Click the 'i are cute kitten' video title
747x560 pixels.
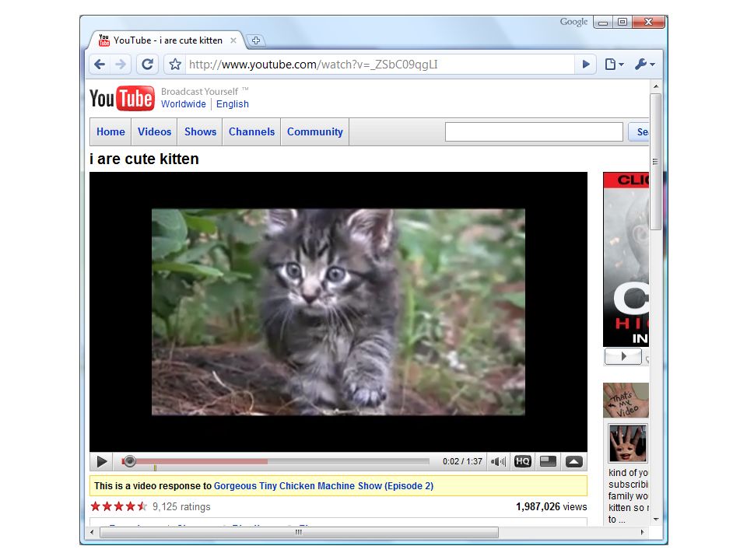[144, 159]
